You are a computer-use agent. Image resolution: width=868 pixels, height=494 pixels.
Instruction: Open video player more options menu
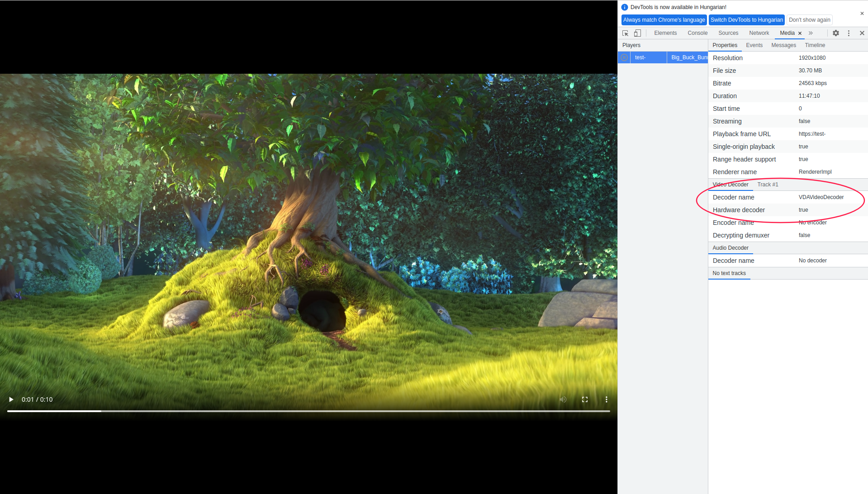(x=607, y=399)
